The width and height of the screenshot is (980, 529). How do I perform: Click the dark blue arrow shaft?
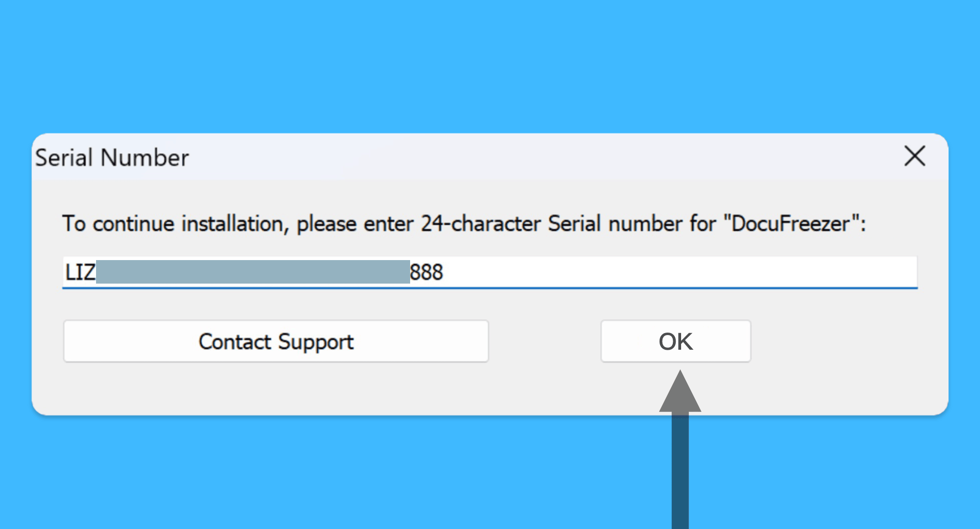coord(680,470)
